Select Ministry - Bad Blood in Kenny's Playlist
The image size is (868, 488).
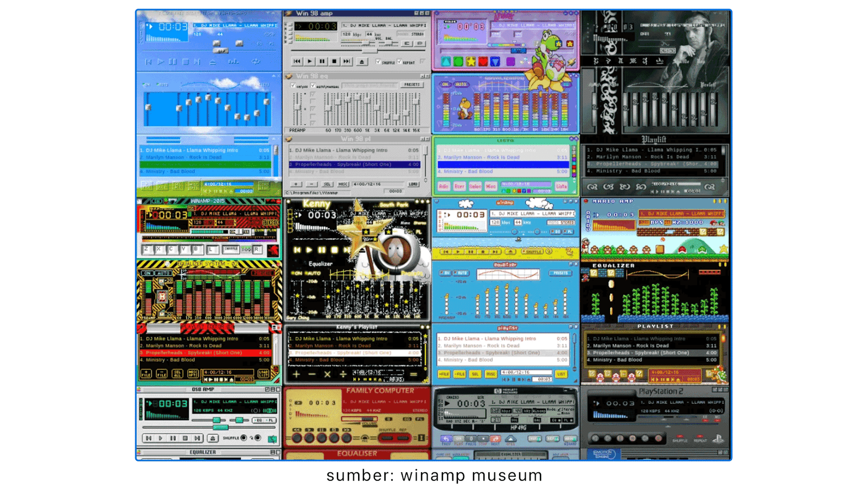[x=355, y=359]
